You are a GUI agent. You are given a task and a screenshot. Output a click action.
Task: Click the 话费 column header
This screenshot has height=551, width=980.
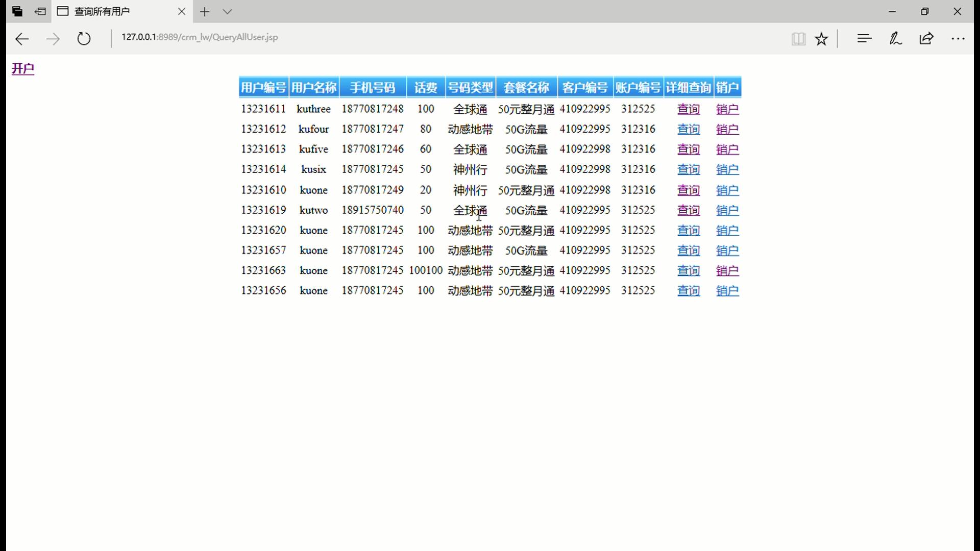click(x=426, y=87)
